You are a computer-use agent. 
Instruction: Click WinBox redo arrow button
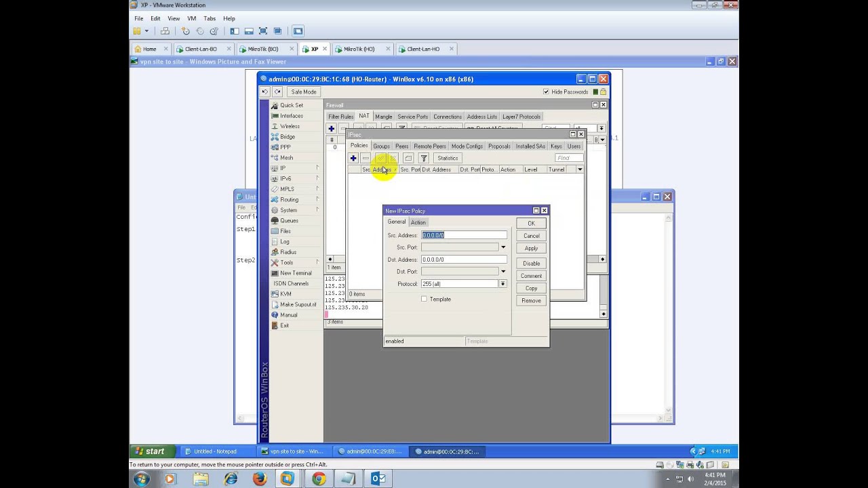277,91
